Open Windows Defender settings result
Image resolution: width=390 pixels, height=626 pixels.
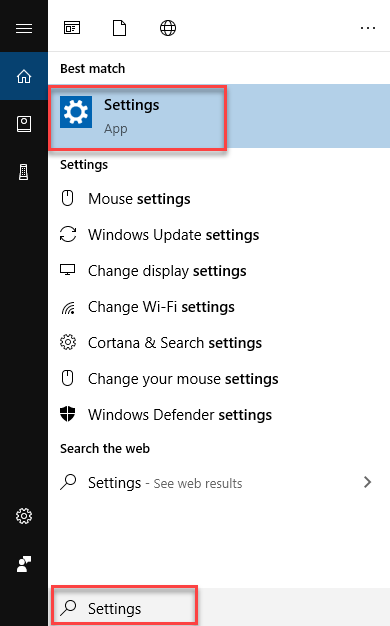click(x=219, y=414)
